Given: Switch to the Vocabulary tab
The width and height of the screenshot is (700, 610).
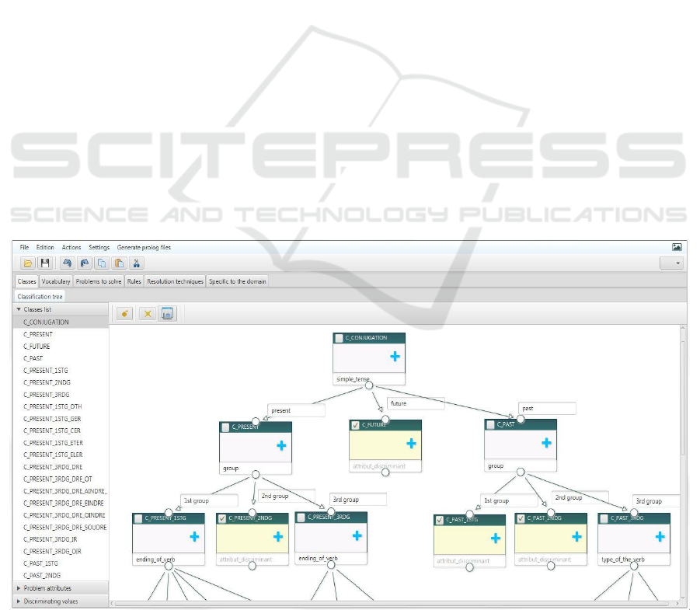Looking at the screenshot, I should [x=56, y=281].
